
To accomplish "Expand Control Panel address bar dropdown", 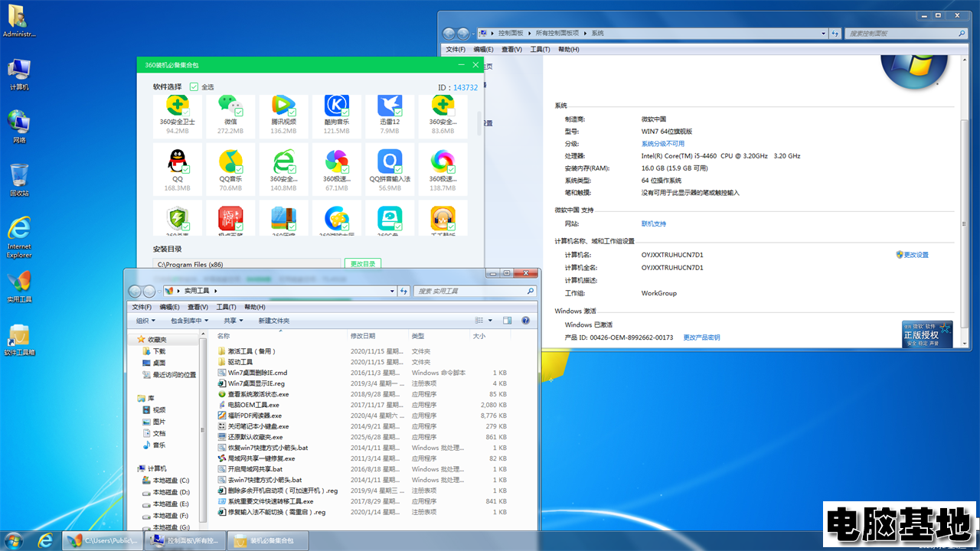I will click(823, 34).
